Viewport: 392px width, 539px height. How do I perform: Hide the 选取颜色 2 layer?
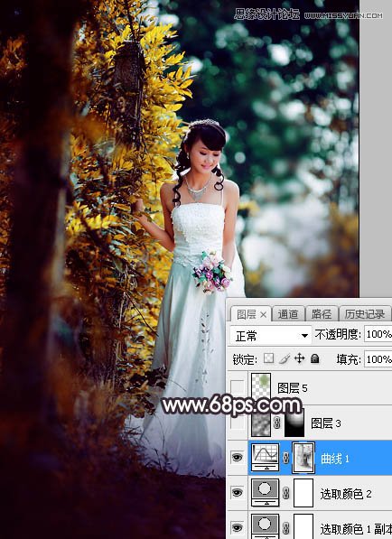point(238,493)
